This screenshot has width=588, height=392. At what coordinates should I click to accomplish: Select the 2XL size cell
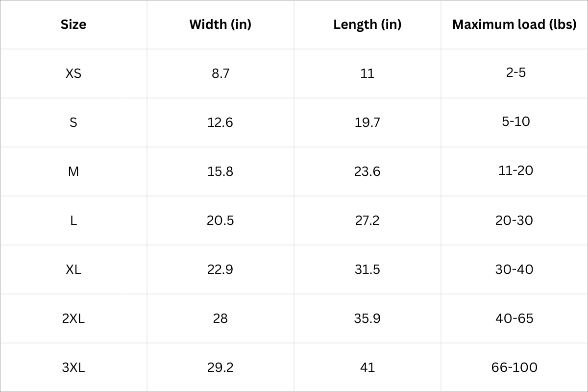click(x=73, y=318)
